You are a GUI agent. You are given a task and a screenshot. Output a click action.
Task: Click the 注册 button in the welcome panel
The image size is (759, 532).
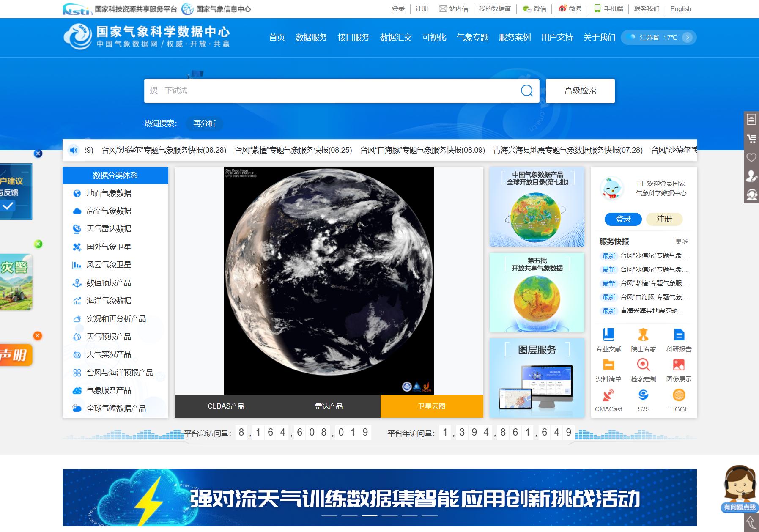click(664, 219)
